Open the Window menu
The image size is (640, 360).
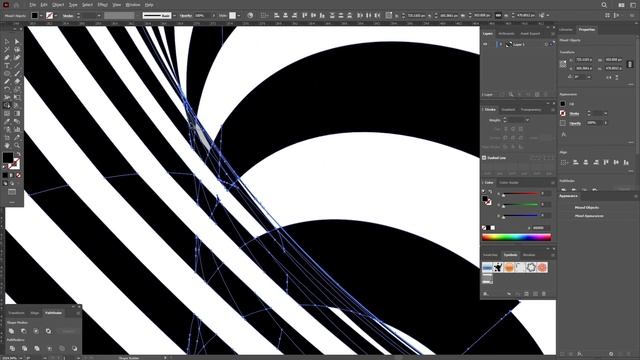133,5
